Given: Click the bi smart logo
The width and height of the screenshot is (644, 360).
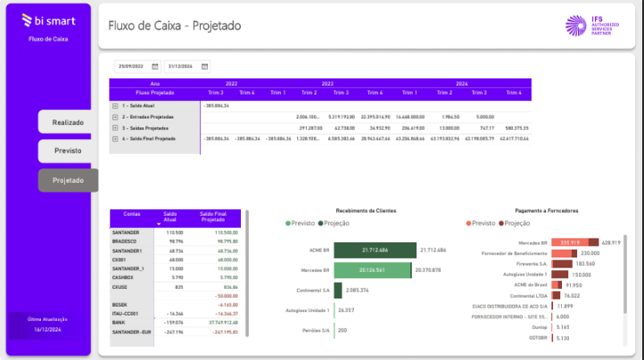Looking at the screenshot, I should [x=49, y=19].
